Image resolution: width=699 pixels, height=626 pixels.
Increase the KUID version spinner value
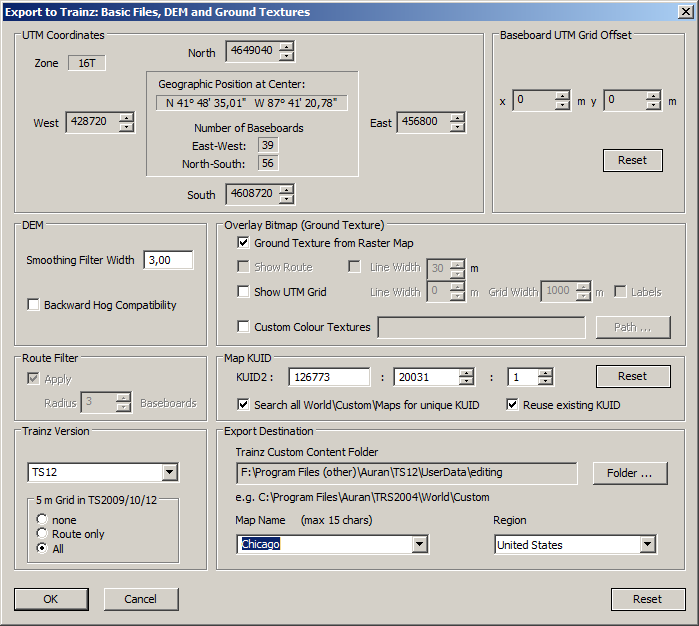pyautogui.click(x=545, y=372)
